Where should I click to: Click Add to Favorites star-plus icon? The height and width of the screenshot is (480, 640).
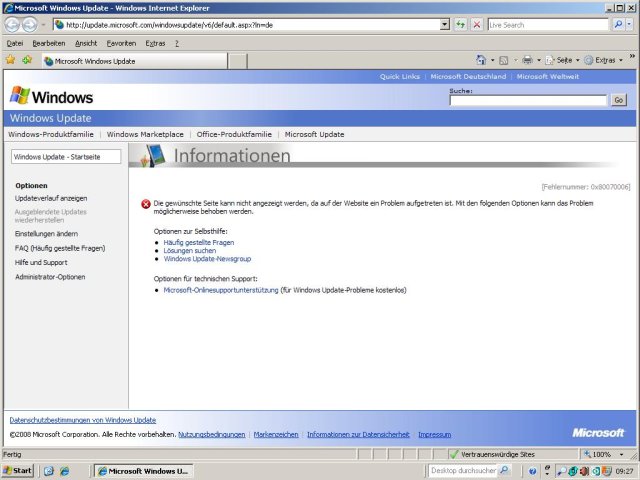[27, 60]
